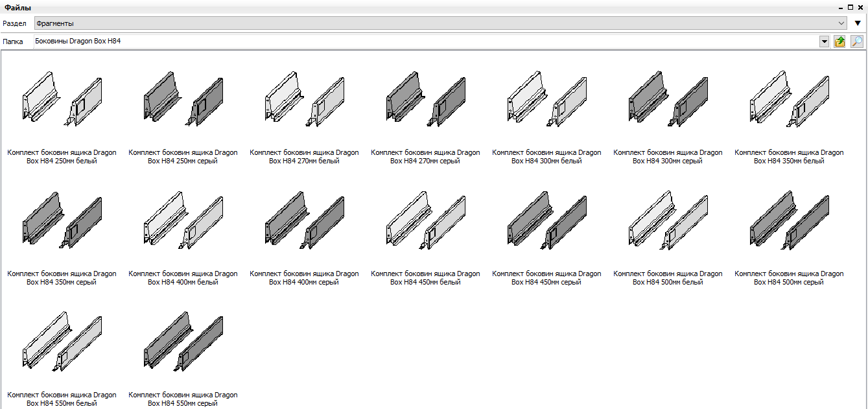Select thumbnail for H84 300мм белый set
This screenshot has width=868, height=409.
(x=547, y=99)
